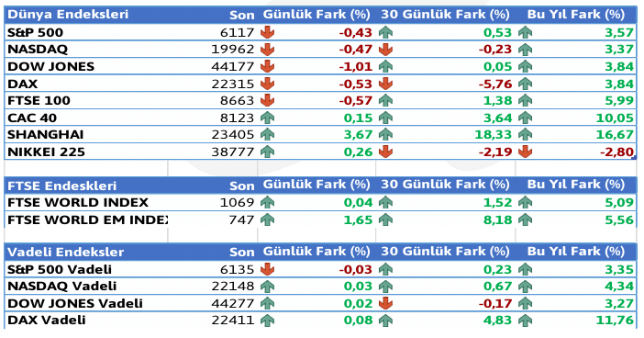Click the Son column header in Dünya Endeksleri
This screenshot has width=644, height=338.
pos(242,16)
